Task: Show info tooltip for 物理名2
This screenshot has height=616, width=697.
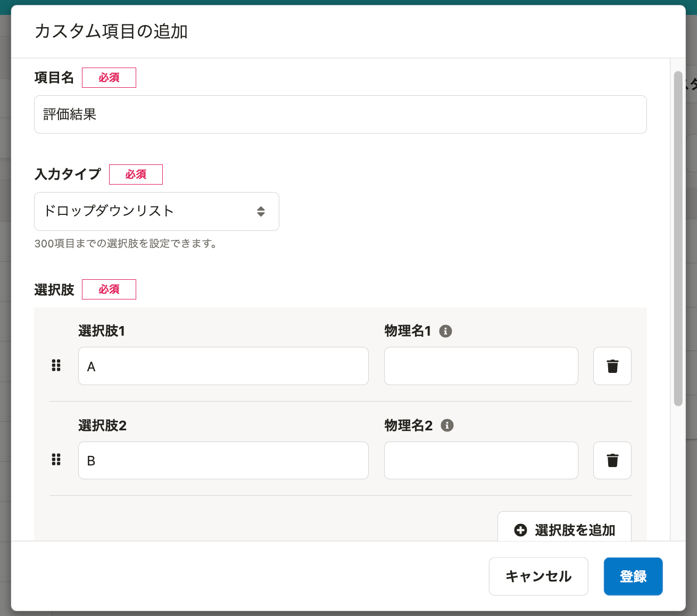Action: (447, 425)
